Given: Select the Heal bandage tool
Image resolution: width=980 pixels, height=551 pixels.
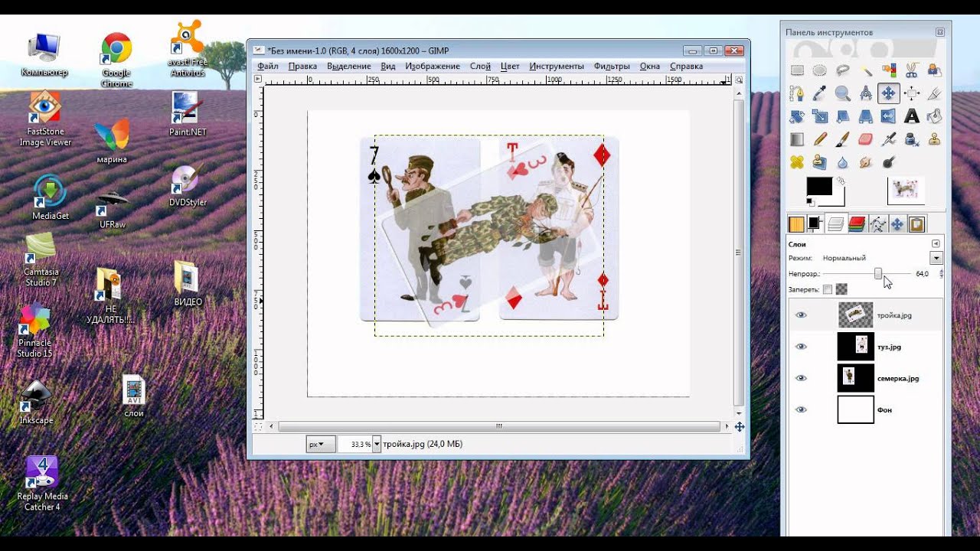Looking at the screenshot, I should pos(797,162).
